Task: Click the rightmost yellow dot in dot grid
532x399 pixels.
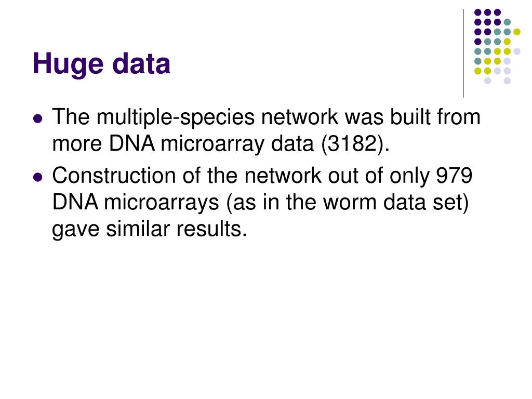Action: [x=517, y=32]
